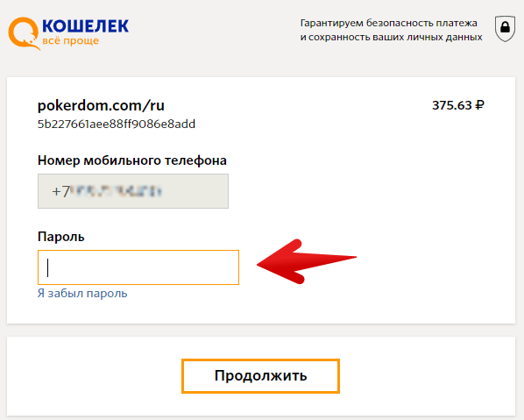Click the всё проще tagline
The width and height of the screenshot is (524, 420).
click(x=70, y=41)
